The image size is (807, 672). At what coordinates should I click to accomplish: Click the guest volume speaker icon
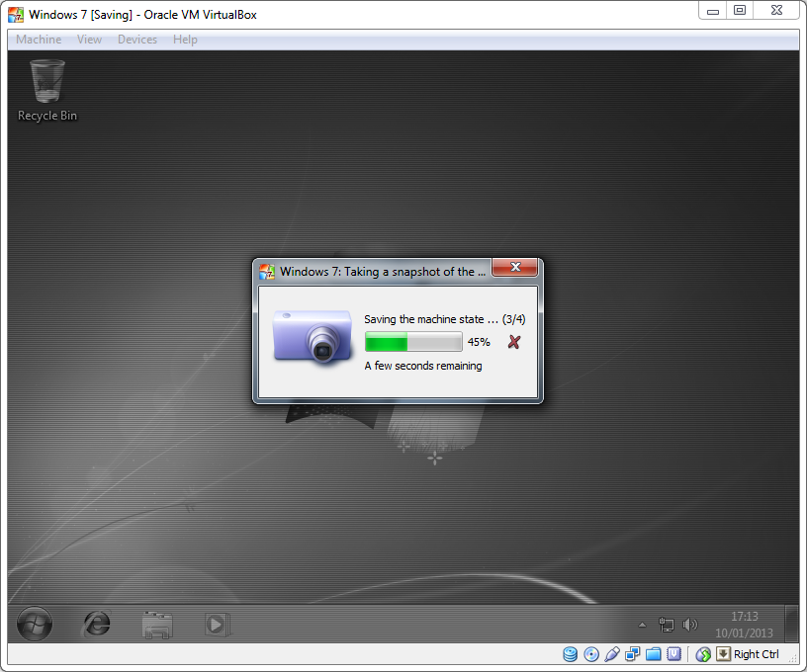pyautogui.click(x=689, y=625)
